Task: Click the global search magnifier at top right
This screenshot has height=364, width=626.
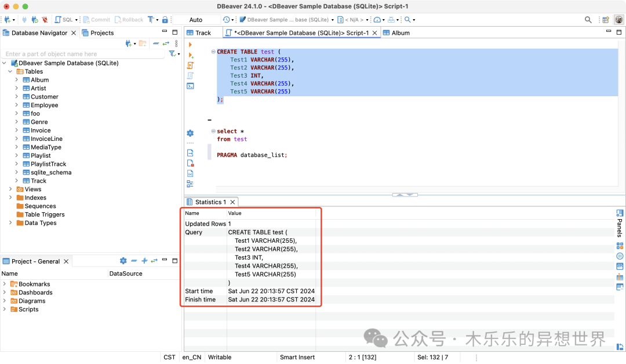Action: 588,20
